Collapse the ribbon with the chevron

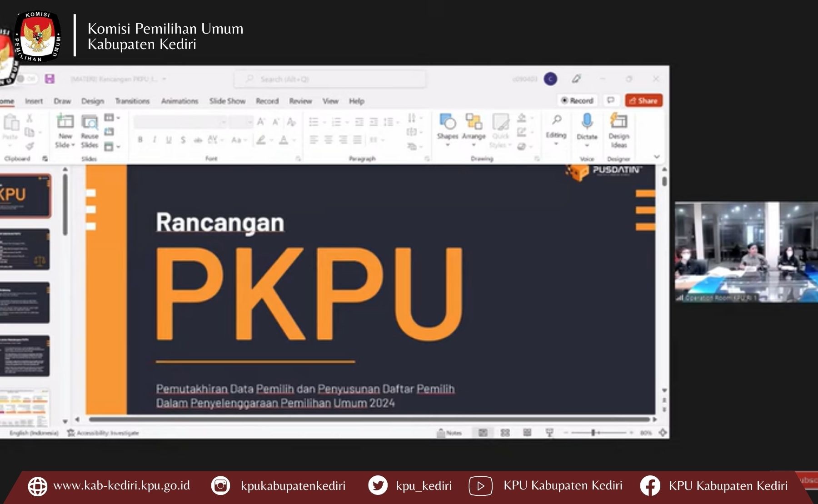pyautogui.click(x=657, y=157)
